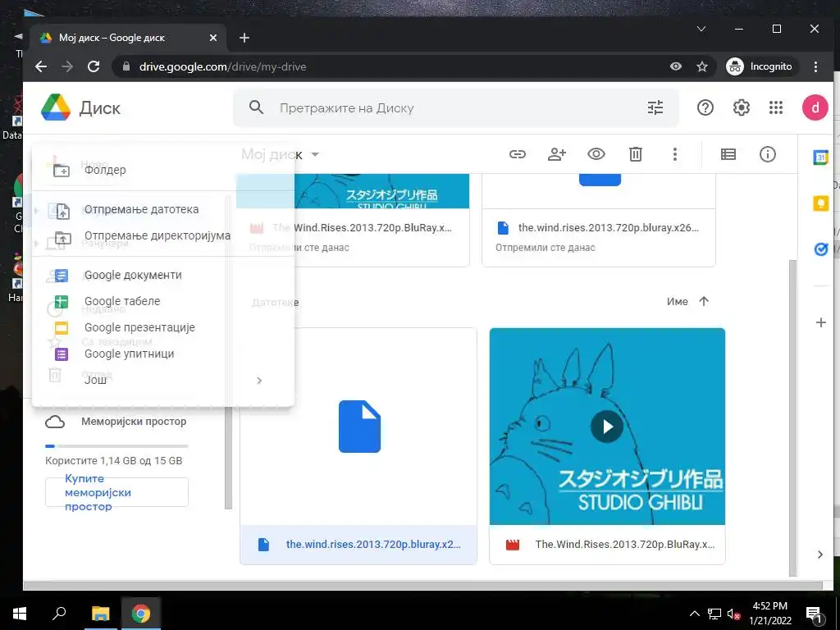Click the preview eye icon in toolbar
The height and width of the screenshot is (630, 840).
[596, 155]
